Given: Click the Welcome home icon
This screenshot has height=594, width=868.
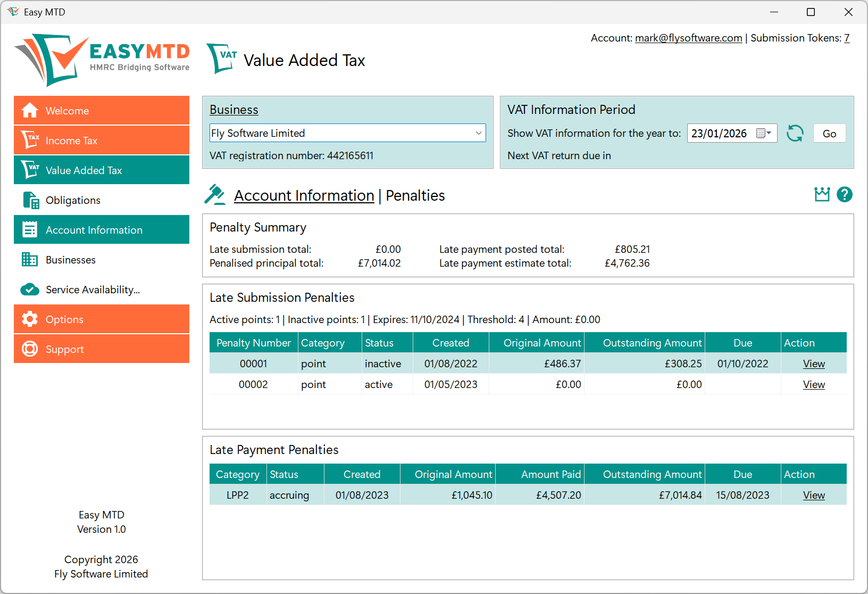Looking at the screenshot, I should [30, 111].
